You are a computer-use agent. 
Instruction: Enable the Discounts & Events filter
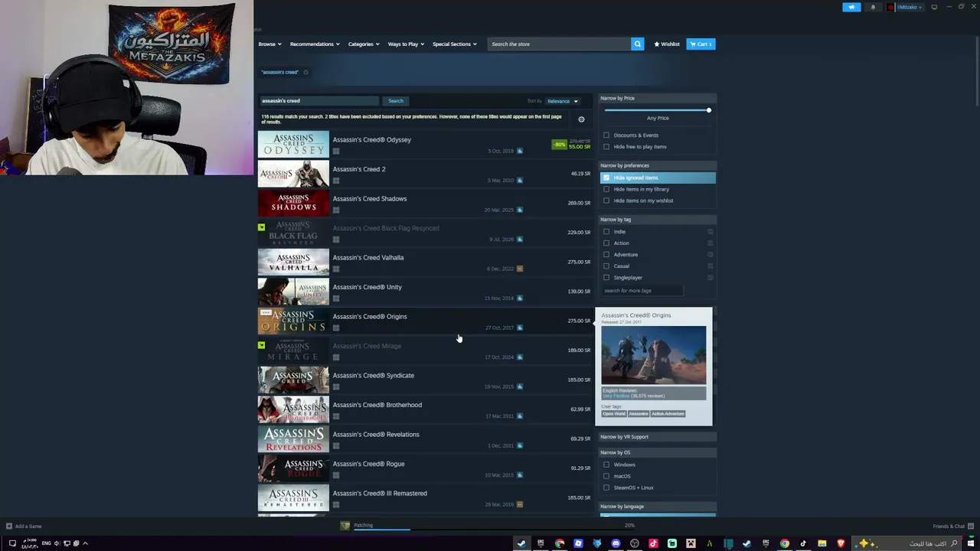tap(606, 135)
